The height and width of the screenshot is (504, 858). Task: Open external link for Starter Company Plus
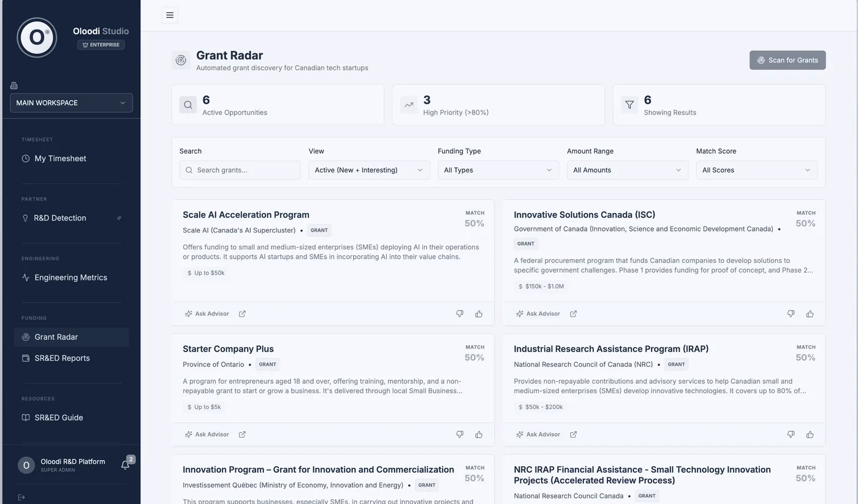pos(242,434)
